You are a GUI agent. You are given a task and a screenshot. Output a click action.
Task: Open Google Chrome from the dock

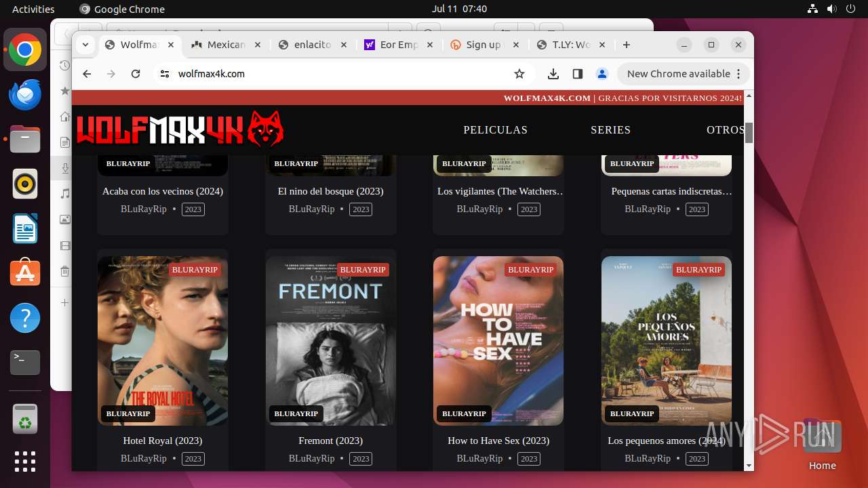point(25,50)
